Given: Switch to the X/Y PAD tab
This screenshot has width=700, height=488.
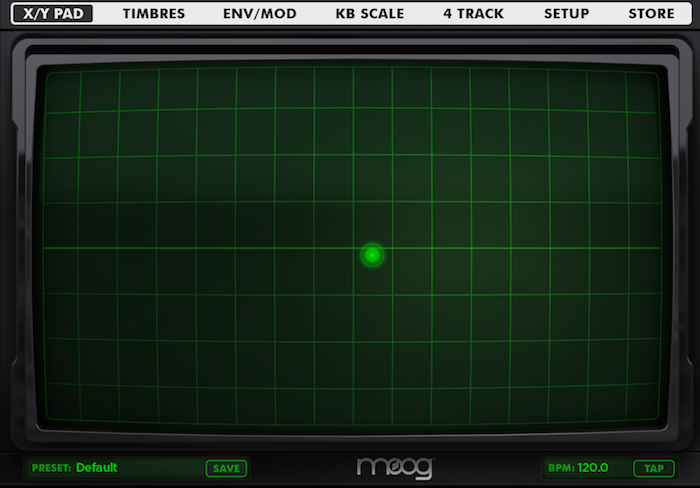Looking at the screenshot, I should point(53,13).
